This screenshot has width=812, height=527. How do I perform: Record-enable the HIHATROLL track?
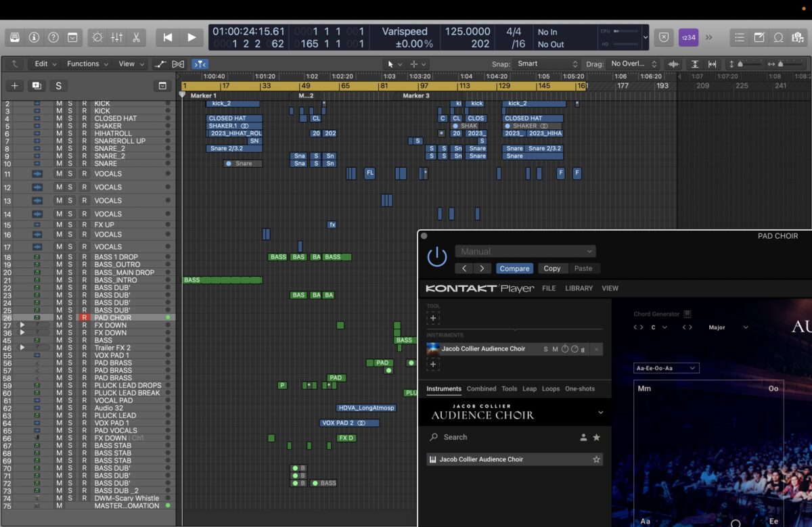(85, 133)
